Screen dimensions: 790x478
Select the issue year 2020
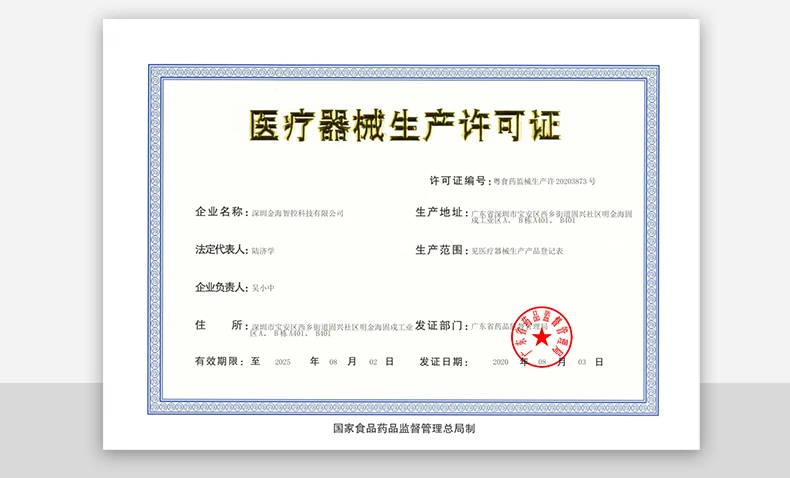pyautogui.click(x=500, y=362)
